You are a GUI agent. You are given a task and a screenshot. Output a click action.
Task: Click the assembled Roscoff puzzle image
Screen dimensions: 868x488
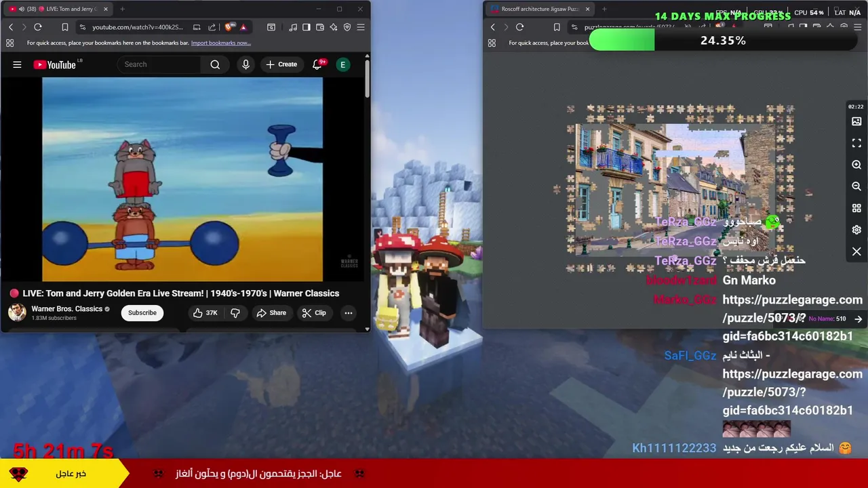pyautogui.click(x=675, y=190)
